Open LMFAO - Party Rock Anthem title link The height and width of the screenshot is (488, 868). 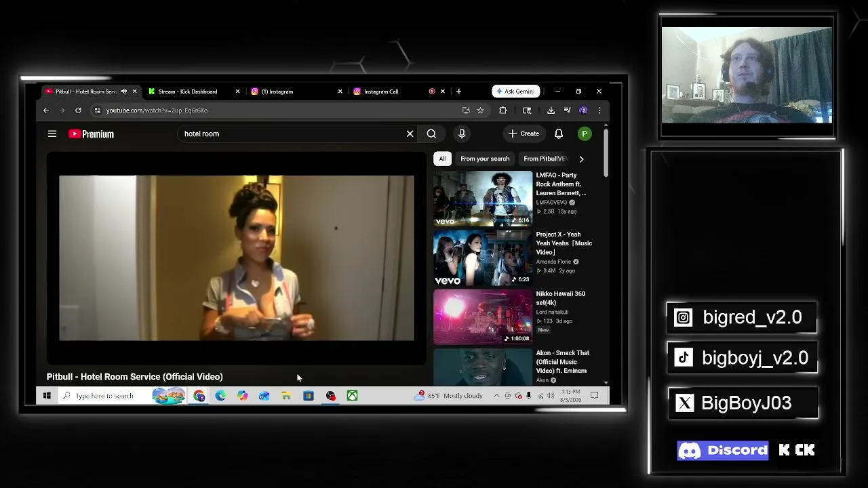[x=561, y=184]
